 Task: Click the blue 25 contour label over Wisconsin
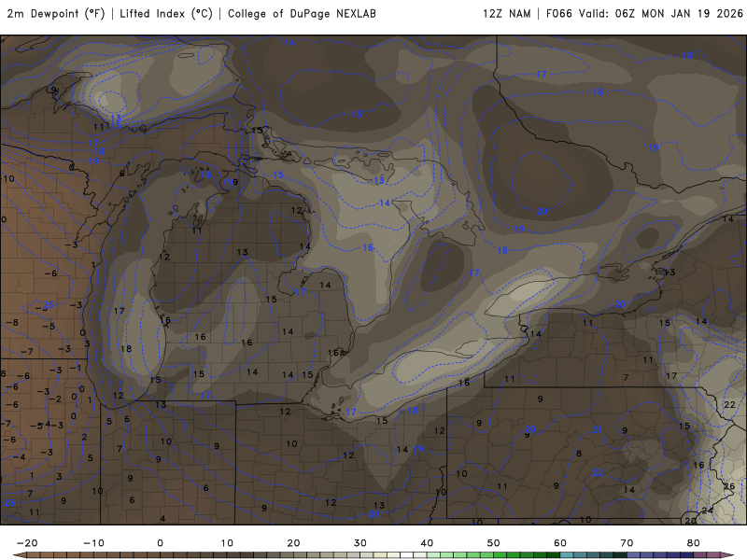click(49, 305)
